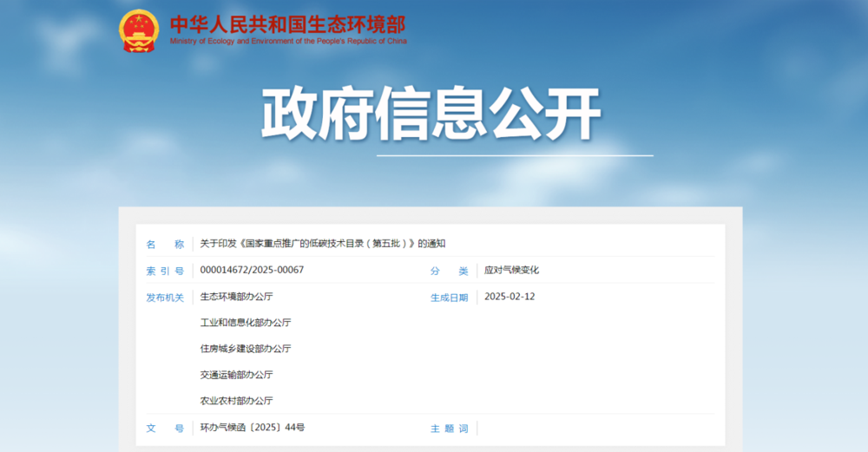
Task: Click the document title about 低碳技术目录(第五批)
Action: pyautogui.click(x=322, y=244)
